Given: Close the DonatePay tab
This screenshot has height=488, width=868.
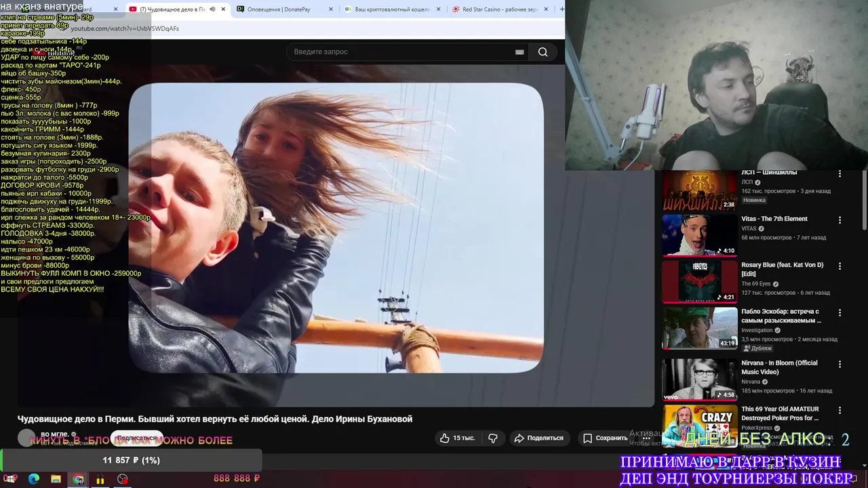Looking at the screenshot, I should [x=331, y=9].
